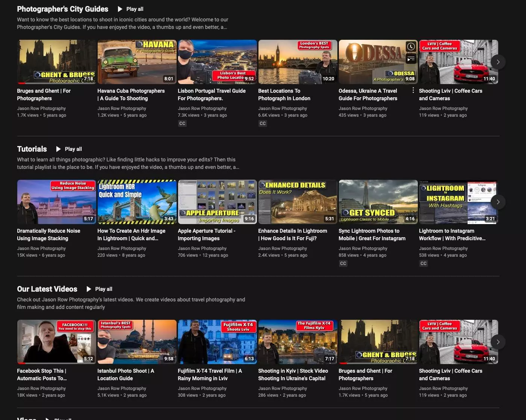Click title Havana Cuba Photographers Guide To Shooting
This screenshot has height=420, width=526.
(x=131, y=95)
